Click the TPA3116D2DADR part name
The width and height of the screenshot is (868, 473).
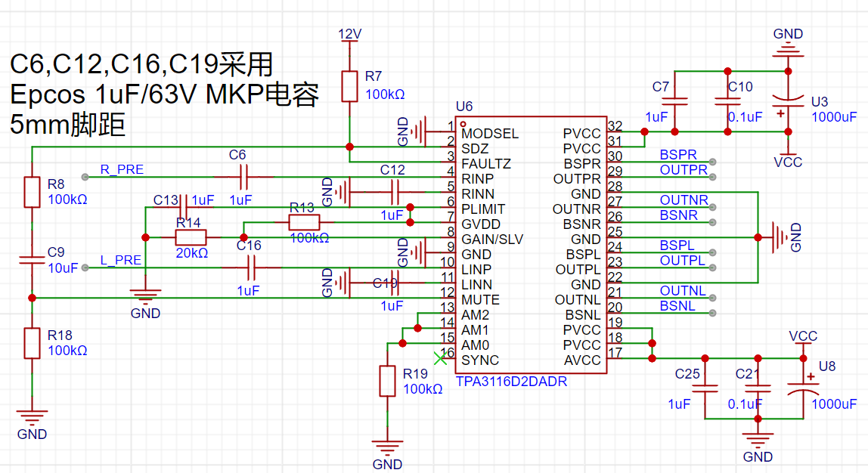[x=511, y=382]
